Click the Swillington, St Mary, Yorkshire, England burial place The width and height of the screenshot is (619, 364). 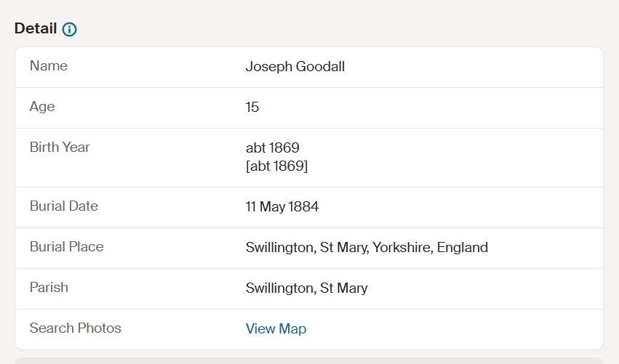click(x=367, y=247)
